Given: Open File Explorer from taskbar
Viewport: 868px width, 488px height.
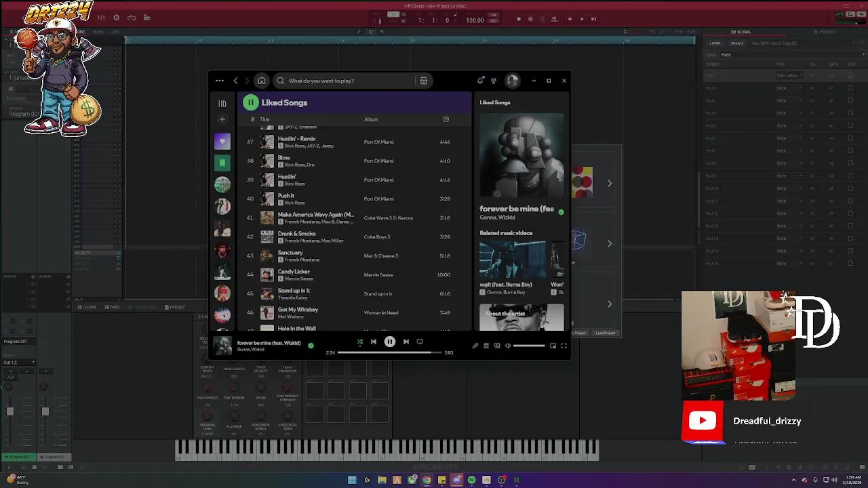Looking at the screenshot, I should coord(382,480).
